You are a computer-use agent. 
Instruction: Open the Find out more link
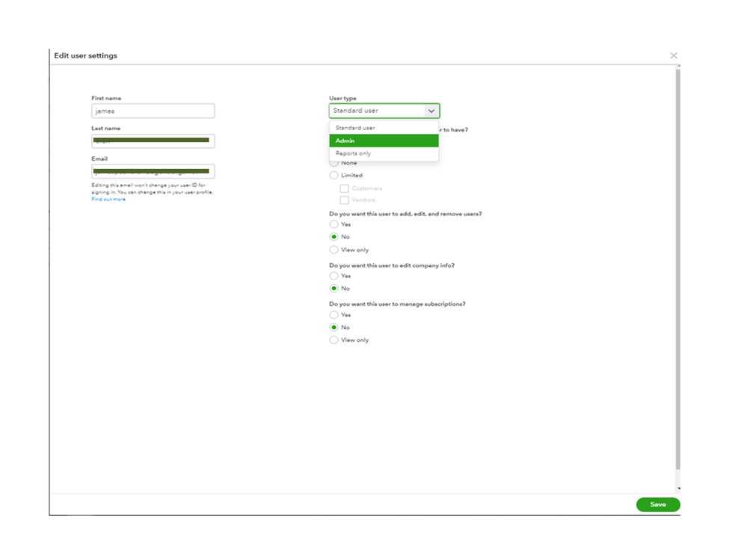(108, 199)
